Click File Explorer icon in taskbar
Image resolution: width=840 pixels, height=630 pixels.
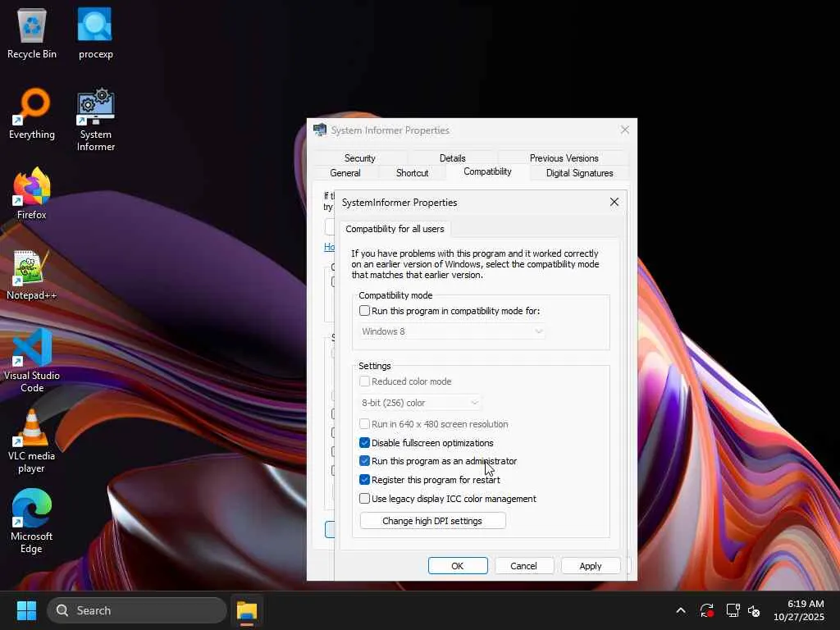(247, 610)
